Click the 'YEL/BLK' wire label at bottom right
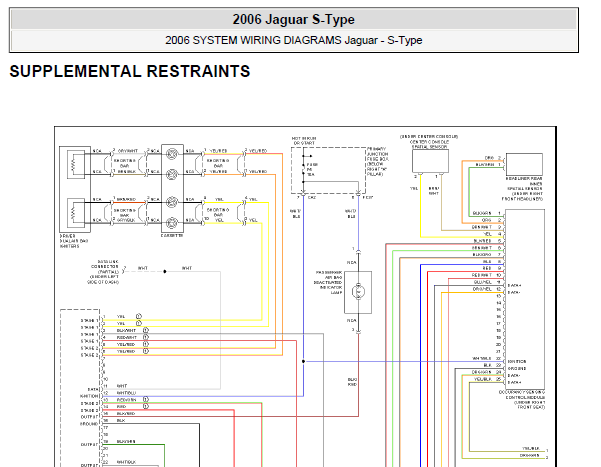 click(x=531, y=448)
